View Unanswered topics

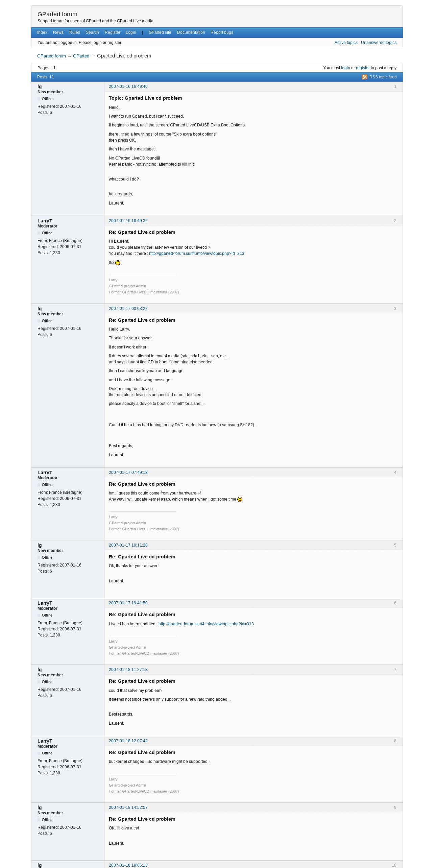(379, 43)
